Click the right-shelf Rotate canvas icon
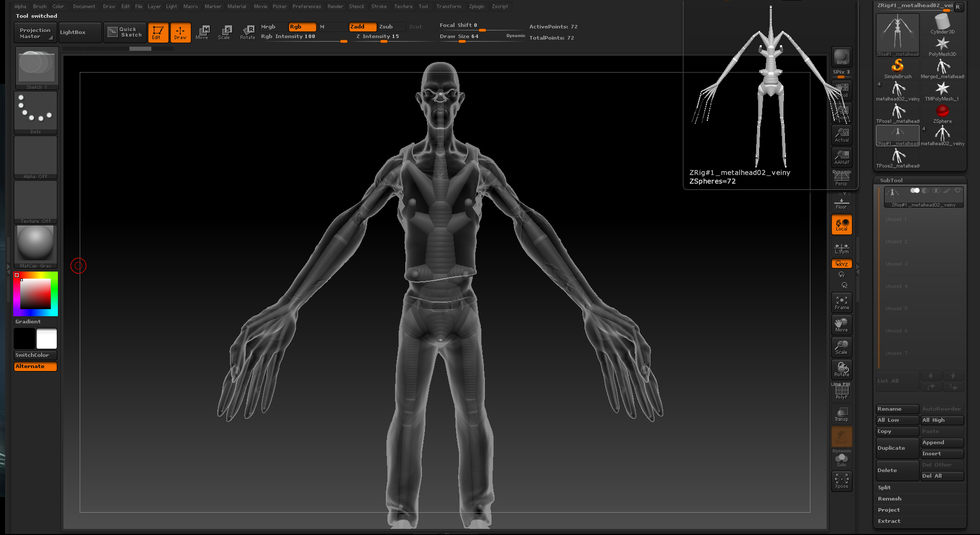The image size is (980, 535). (x=841, y=370)
